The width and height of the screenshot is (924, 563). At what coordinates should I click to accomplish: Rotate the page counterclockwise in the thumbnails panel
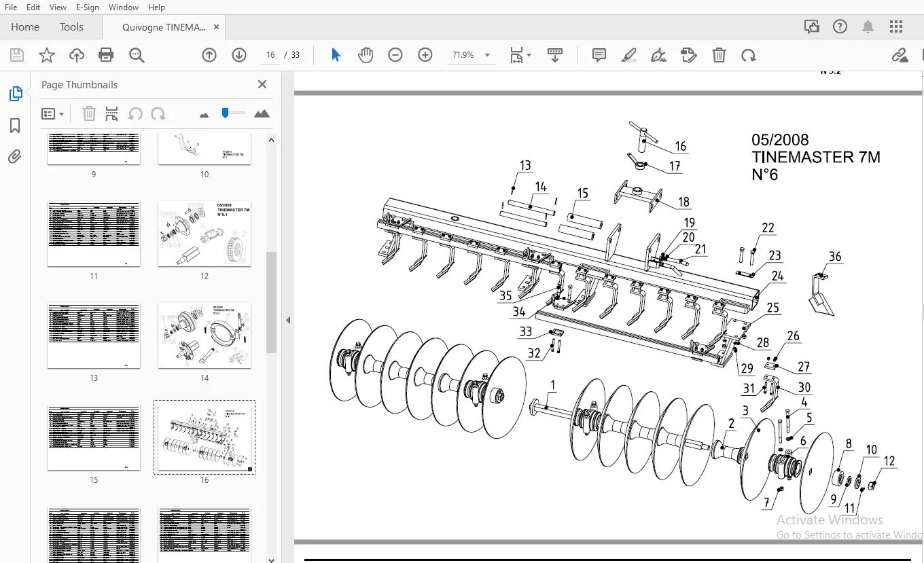click(x=135, y=113)
